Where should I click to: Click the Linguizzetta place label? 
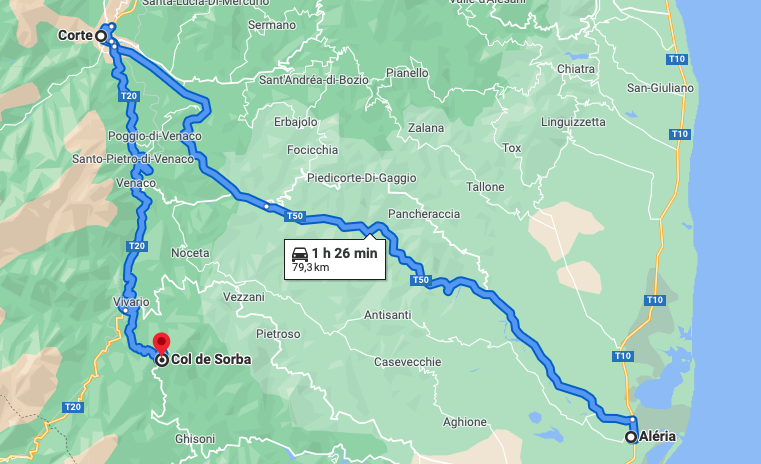tap(573, 122)
